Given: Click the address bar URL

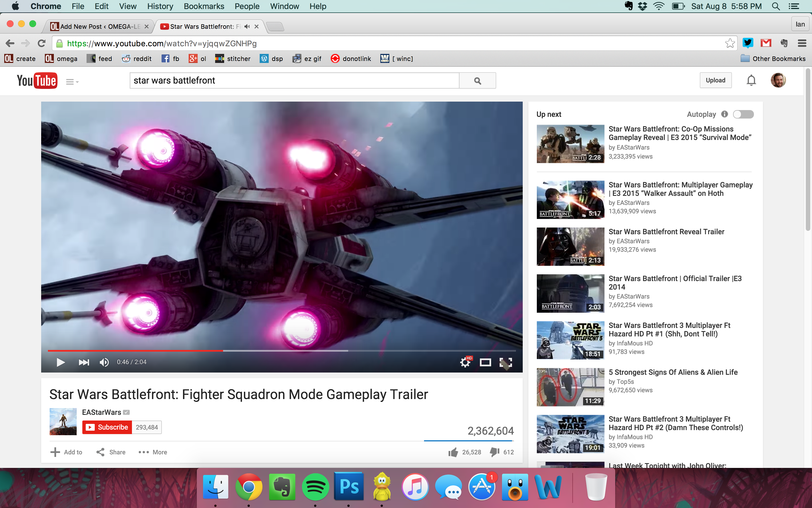Looking at the screenshot, I should pyautogui.click(x=162, y=43).
